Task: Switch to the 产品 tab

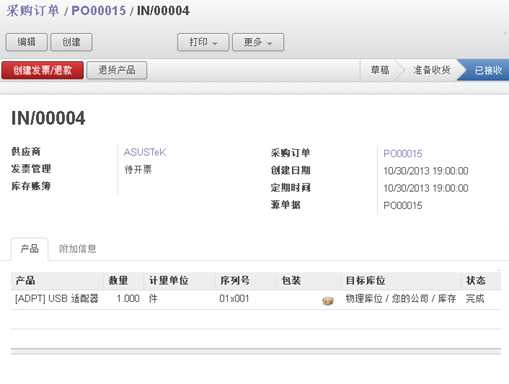Action: [x=30, y=249]
